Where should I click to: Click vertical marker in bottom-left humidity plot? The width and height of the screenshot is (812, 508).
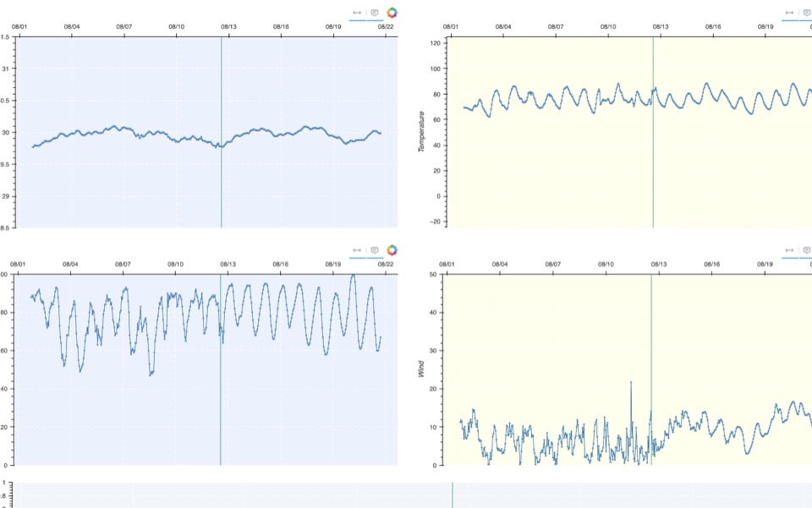coord(220,370)
